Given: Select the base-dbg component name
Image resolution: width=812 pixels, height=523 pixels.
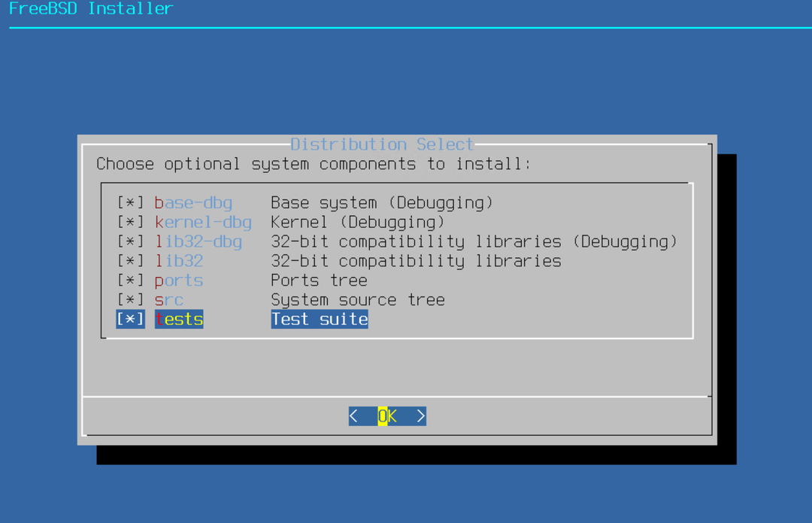Looking at the screenshot, I should tap(193, 202).
